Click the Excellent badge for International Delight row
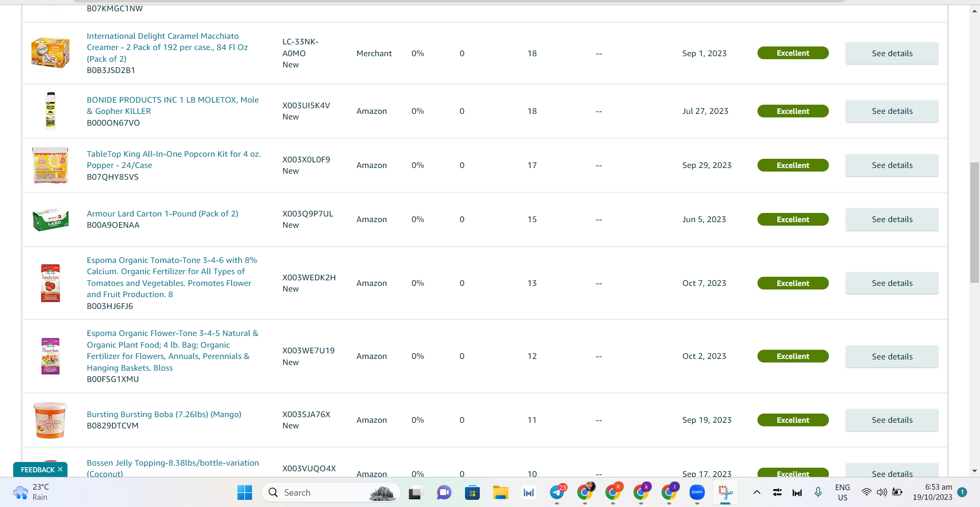The image size is (980, 507). (793, 53)
